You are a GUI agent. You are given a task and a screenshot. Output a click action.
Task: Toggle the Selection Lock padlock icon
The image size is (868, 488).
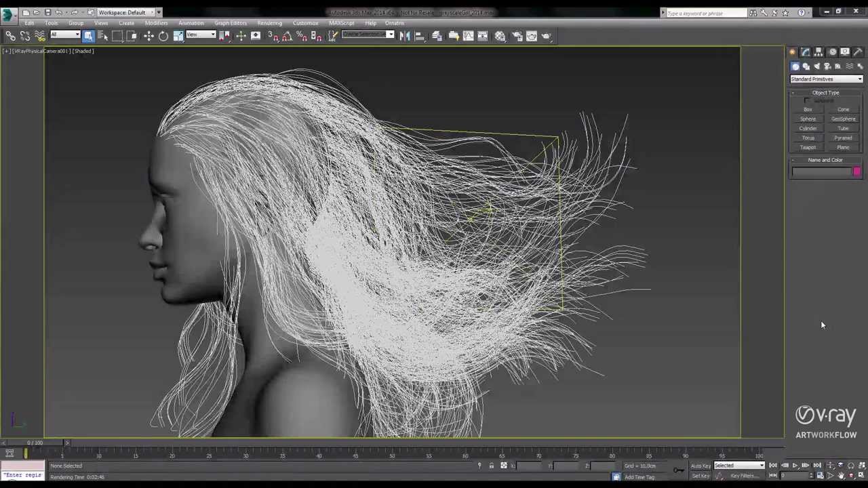(492, 466)
